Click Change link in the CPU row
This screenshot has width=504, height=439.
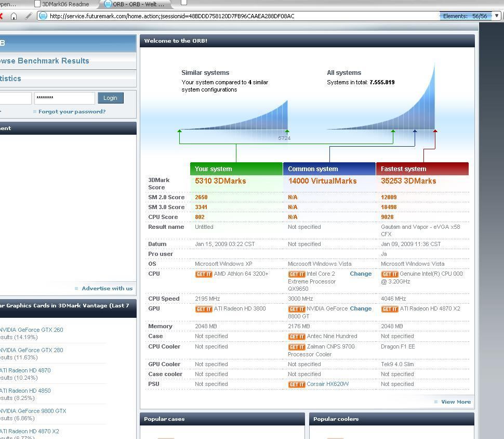pyautogui.click(x=361, y=274)
